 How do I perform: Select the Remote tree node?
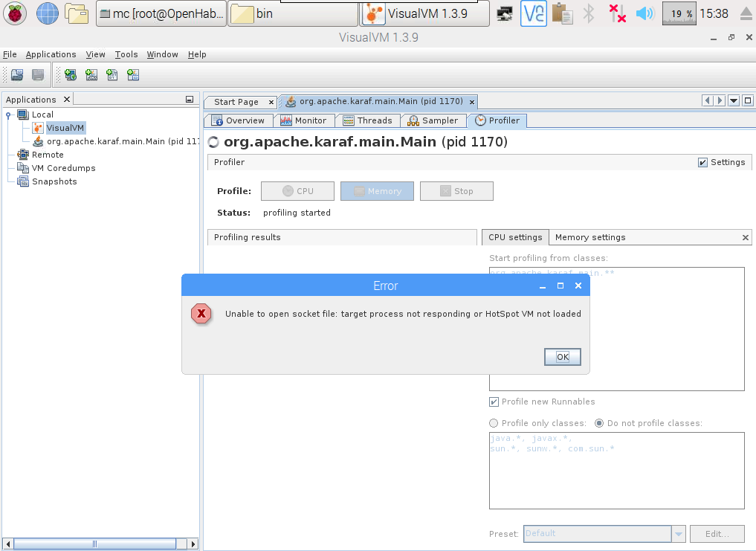point(48,155)
